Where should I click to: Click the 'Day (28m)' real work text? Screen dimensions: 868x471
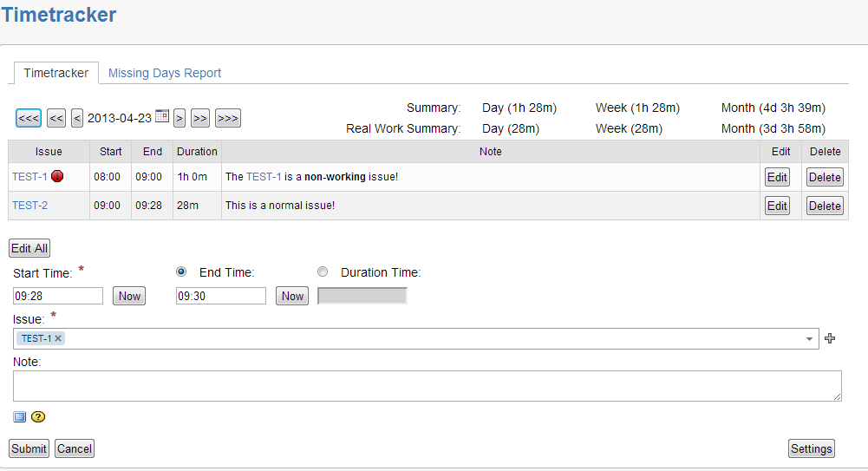(x=511, y=128)
